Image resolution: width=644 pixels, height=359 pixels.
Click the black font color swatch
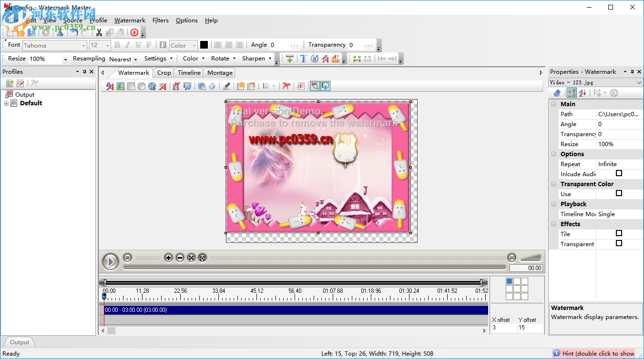(204, 45)
